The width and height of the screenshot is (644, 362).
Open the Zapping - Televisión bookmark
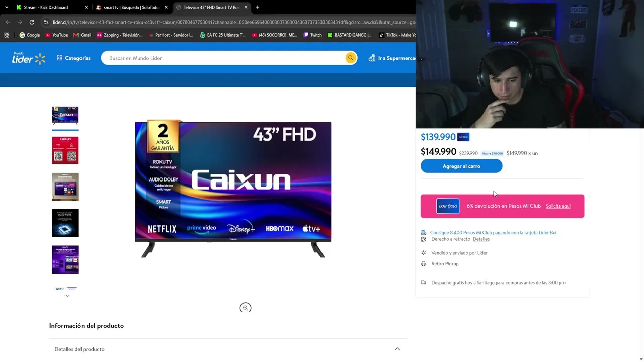[x=120, y=35]
